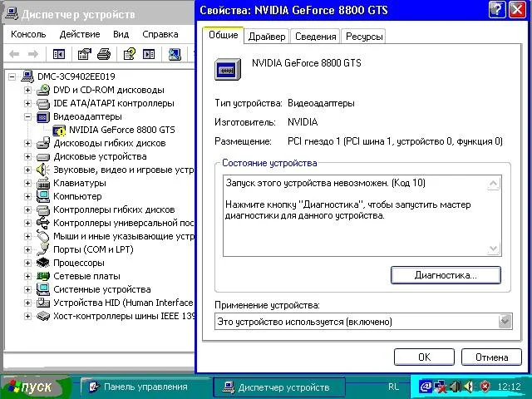Click the device status scrollbar up arrow
532x399 pixels.
point(493,184)
